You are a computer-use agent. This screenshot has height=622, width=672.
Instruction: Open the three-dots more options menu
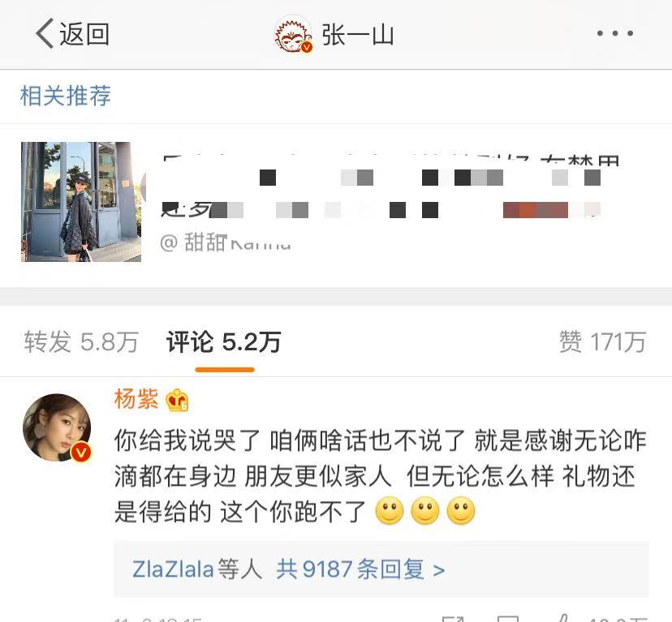coord(615,33)
